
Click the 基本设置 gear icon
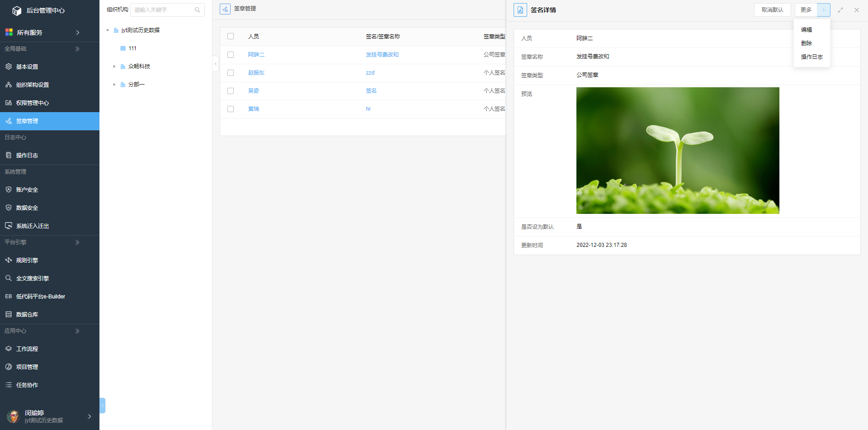pyautogui.click(x=9, y=66)
